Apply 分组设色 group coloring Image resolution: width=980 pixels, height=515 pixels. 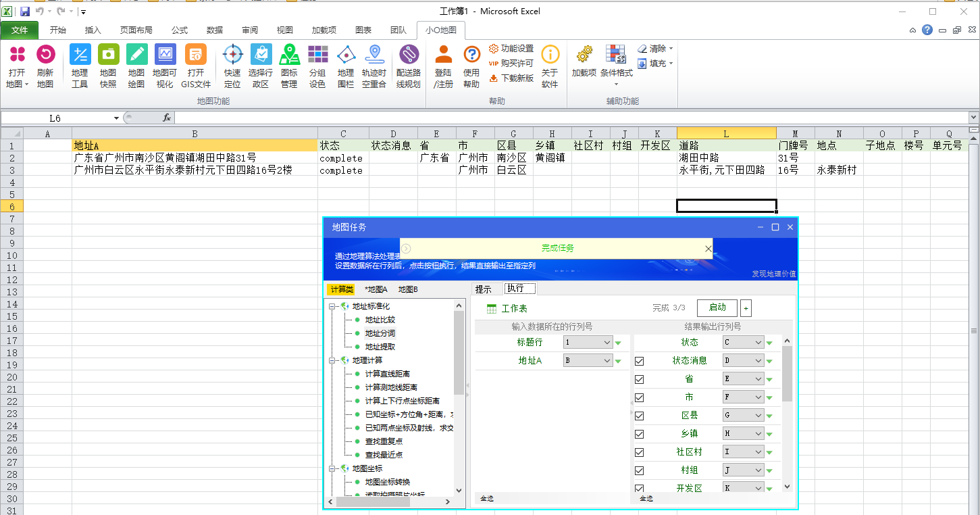[317, 67]
